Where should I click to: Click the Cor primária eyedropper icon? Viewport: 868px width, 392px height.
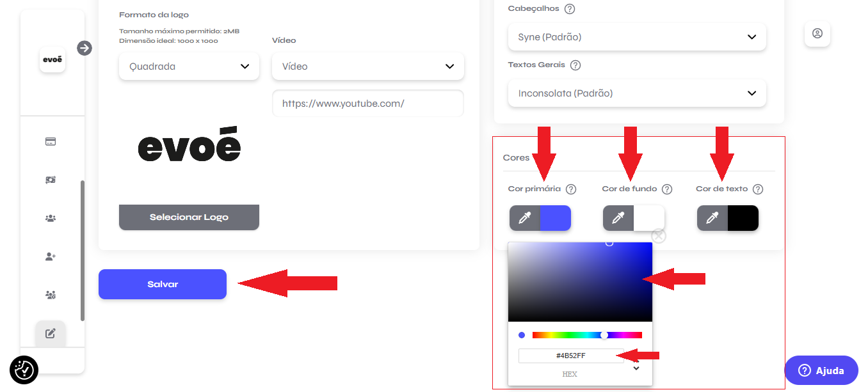pos(525,218)
